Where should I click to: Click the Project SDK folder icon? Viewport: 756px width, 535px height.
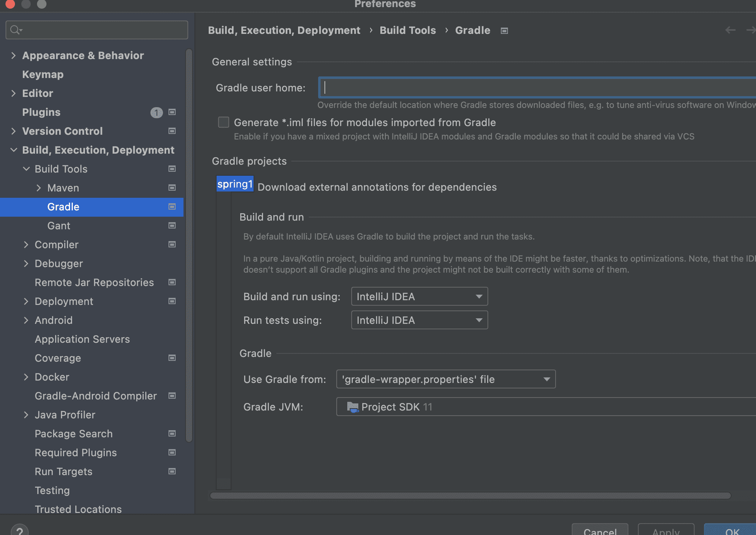pyautogui.click(x=353, y=407)
